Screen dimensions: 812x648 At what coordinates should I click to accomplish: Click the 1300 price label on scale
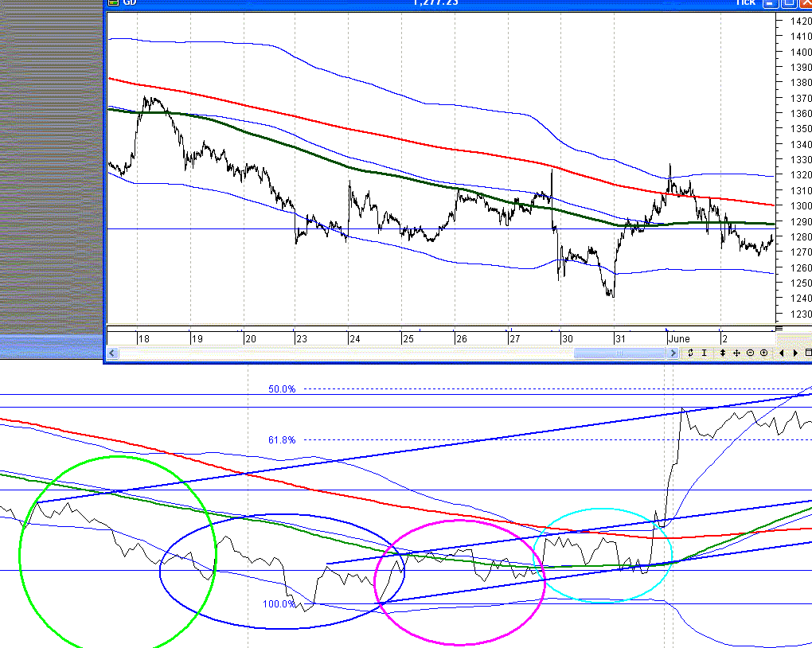(801, 205)
